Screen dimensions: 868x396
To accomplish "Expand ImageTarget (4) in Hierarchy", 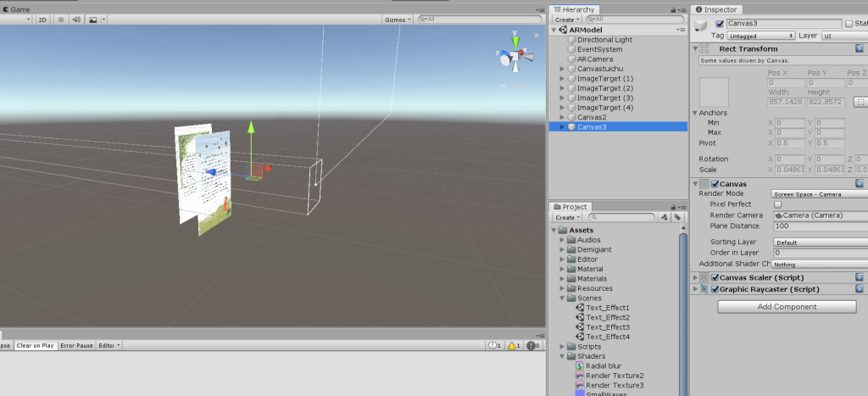I will 563,108.
